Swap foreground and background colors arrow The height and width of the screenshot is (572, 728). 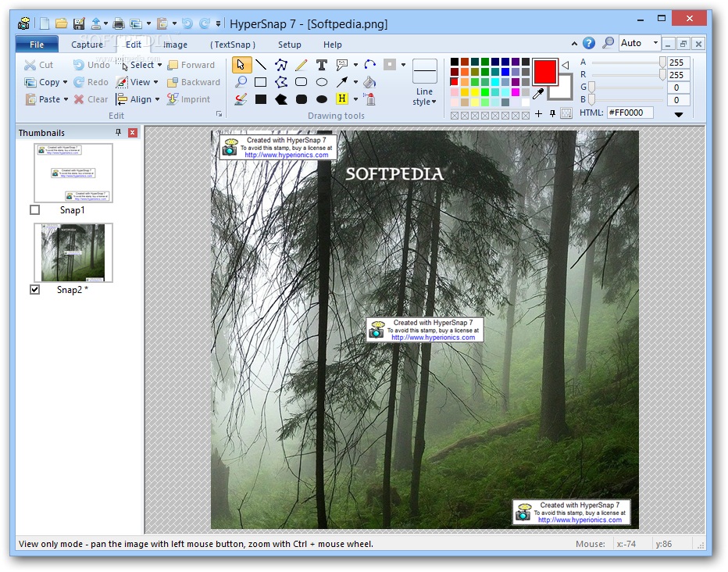[566, 65]
